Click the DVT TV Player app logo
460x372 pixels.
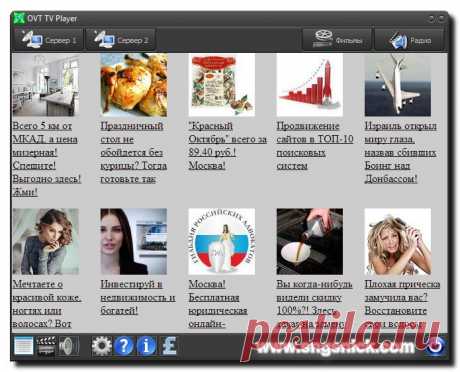(x=19, y=18)
